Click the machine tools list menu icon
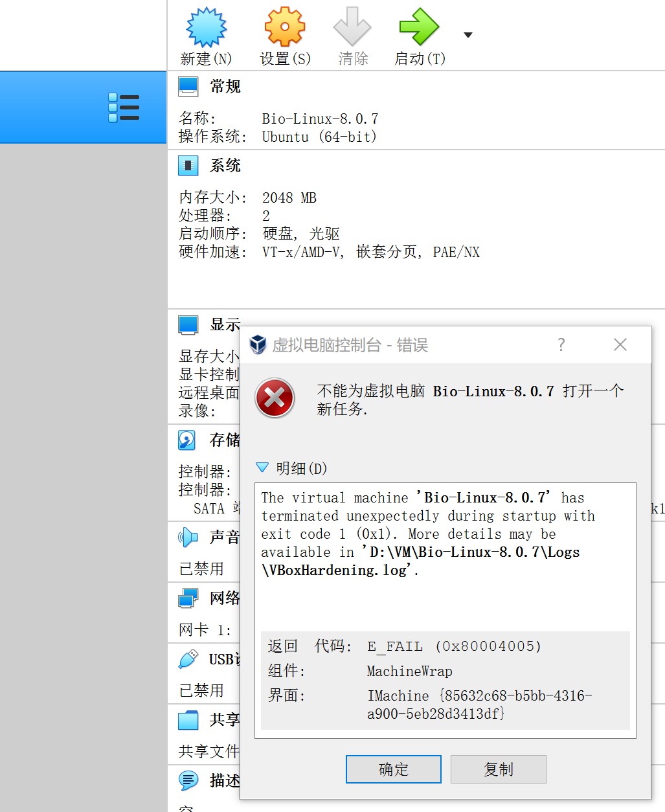Screen dimensions: 665x812 point(124,107)
